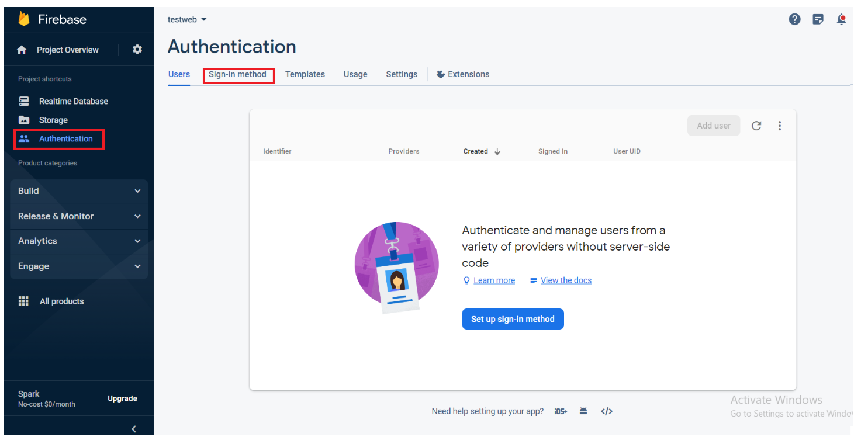This screenshot has height=437, width=868.
Task: Click 'Need help setting up your app?' text
Action: tap(487, 411)
